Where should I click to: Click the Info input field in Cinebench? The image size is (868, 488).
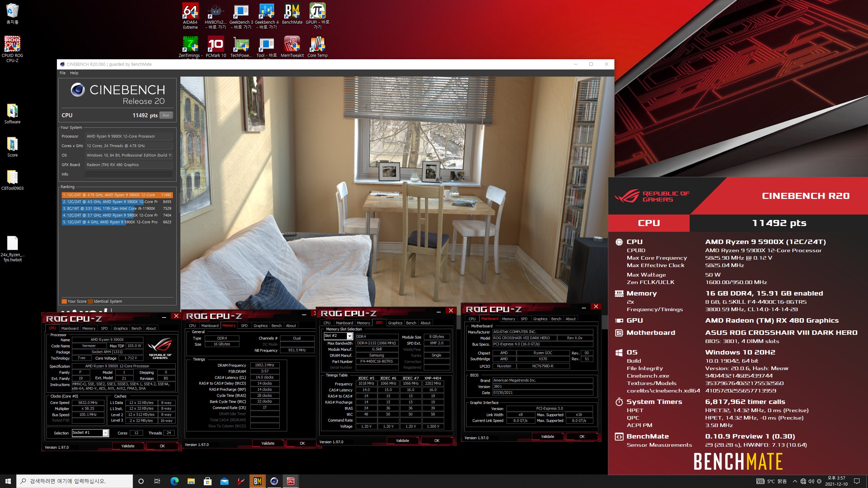[x=129, y=174]
